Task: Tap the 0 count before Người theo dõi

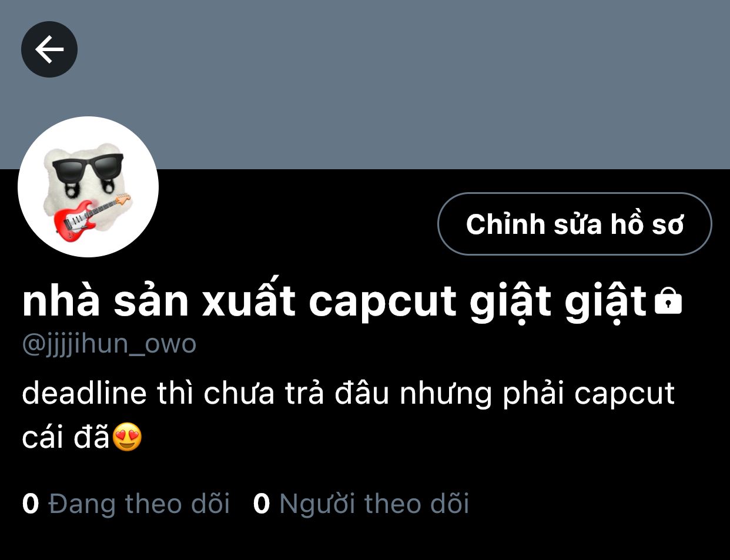Action: 262,504
